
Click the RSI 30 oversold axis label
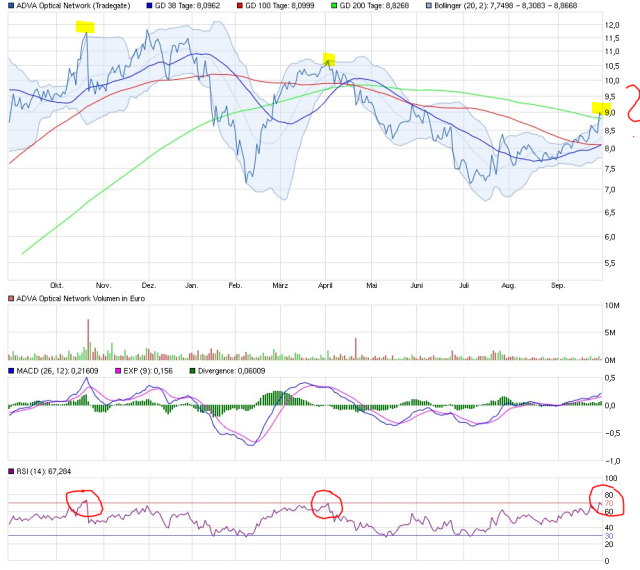pos(609,536)
